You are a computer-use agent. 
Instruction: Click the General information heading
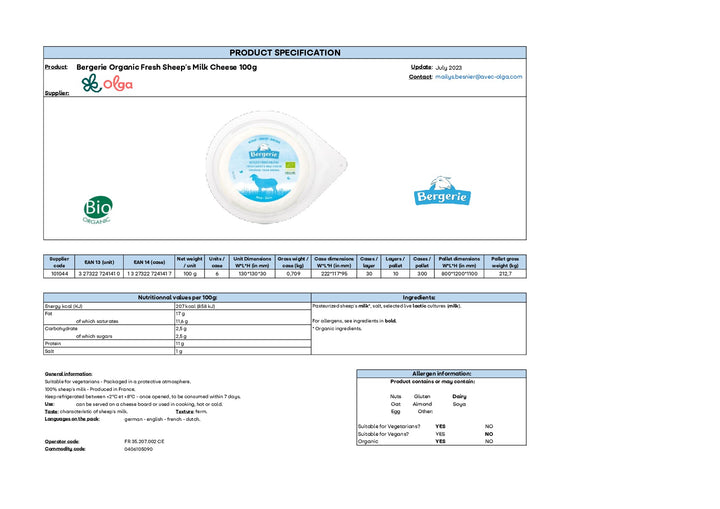click(x=68, y=374)
